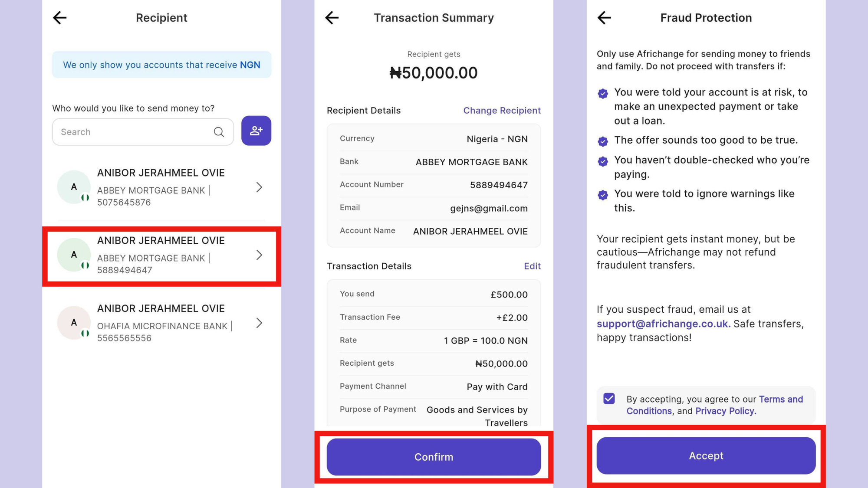Click the search magnifier icon

(x=219, y=132)
